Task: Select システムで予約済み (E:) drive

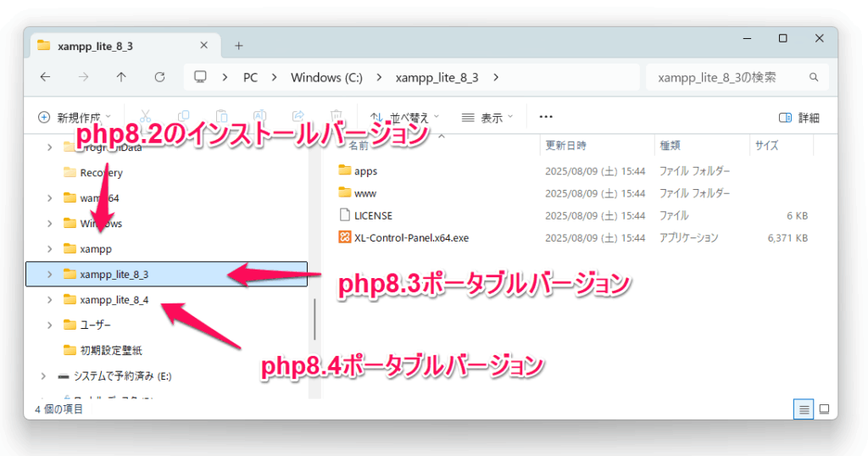Action: (122, 375)
